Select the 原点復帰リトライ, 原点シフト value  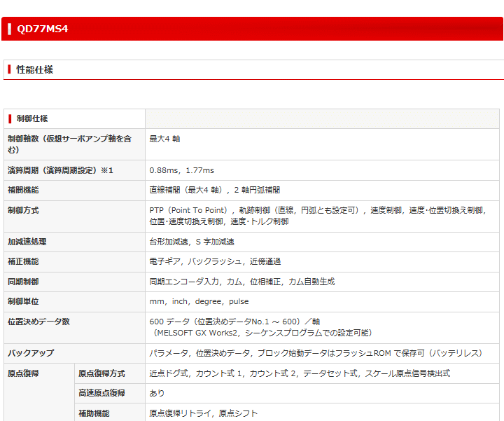coord(204,413)
